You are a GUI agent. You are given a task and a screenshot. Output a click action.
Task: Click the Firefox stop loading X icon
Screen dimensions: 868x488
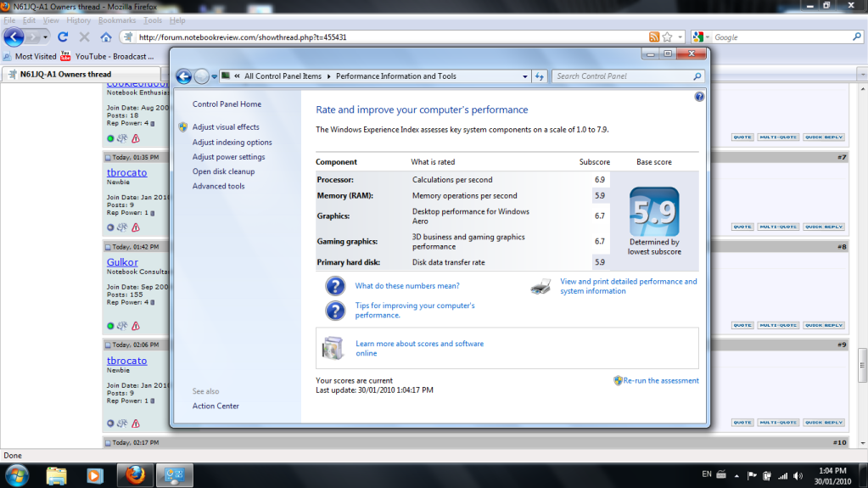click(84, 37)
